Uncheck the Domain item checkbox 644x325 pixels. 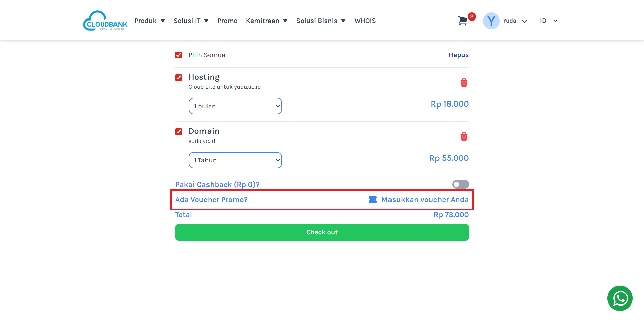pos(179,132)
